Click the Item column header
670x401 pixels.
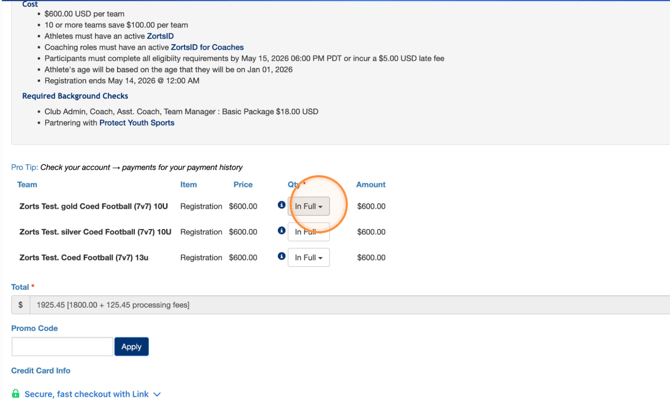point(188,185)
